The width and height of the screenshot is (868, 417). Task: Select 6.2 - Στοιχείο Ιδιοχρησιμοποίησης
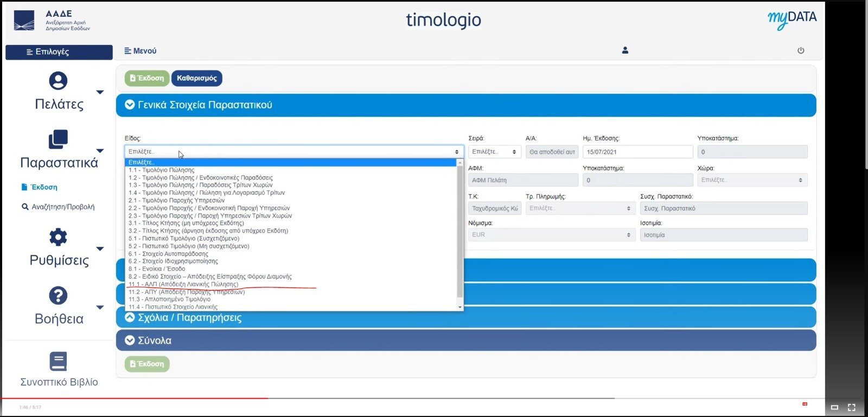click(x=291, y=261)
